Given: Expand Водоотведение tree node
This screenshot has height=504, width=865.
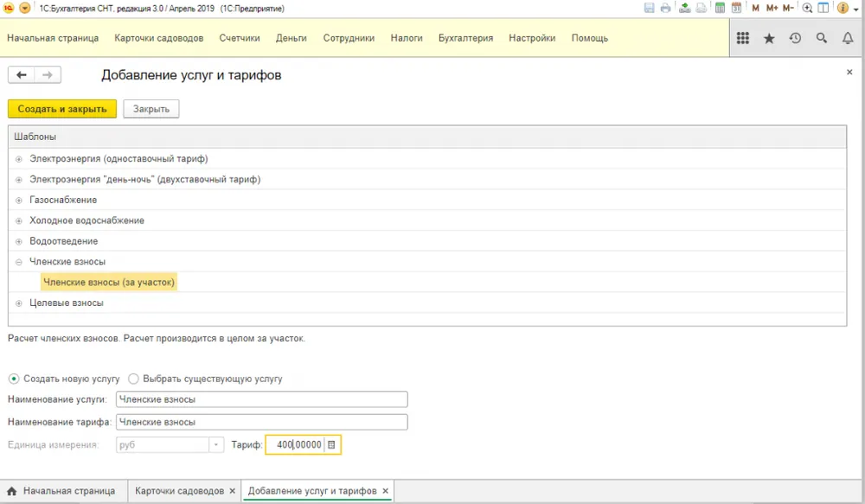Looking at the screenshot, I should 19,241.
